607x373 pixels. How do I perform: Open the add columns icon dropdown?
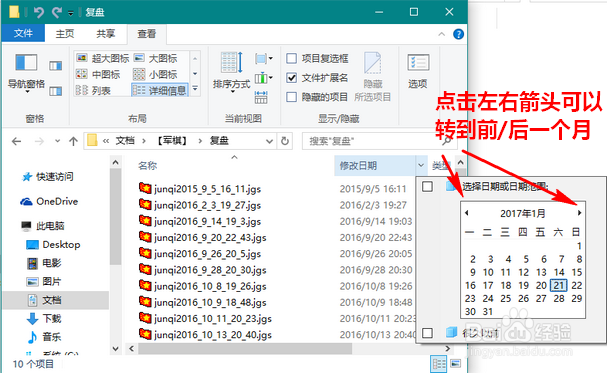click(x=264, y=78)
